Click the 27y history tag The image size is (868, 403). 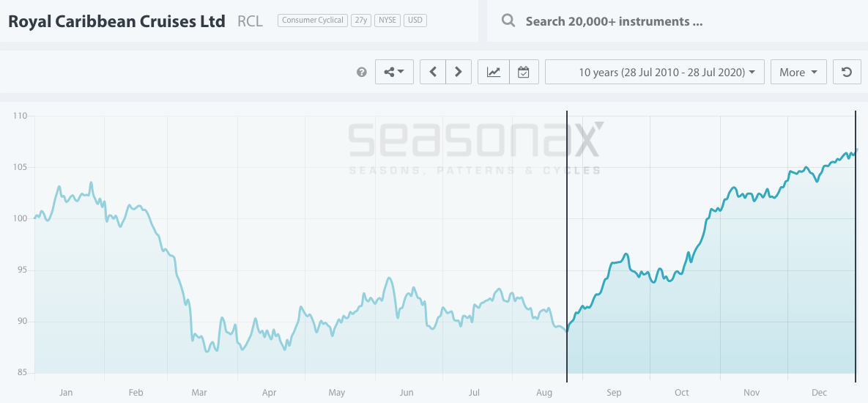coord(360,21)
